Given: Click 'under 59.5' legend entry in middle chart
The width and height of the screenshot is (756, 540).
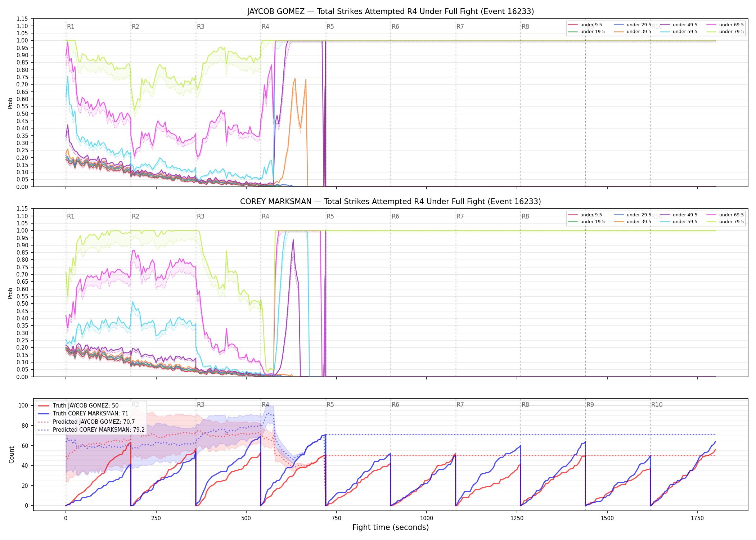Looking at the screenshot, I should pyautogui.click(x=679, y=222).
